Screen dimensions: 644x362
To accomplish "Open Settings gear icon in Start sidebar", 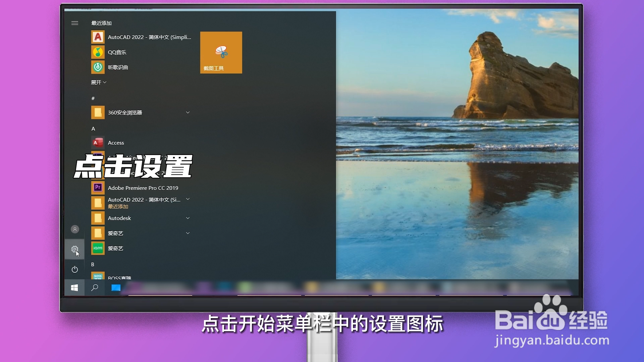I will point(74,249).
